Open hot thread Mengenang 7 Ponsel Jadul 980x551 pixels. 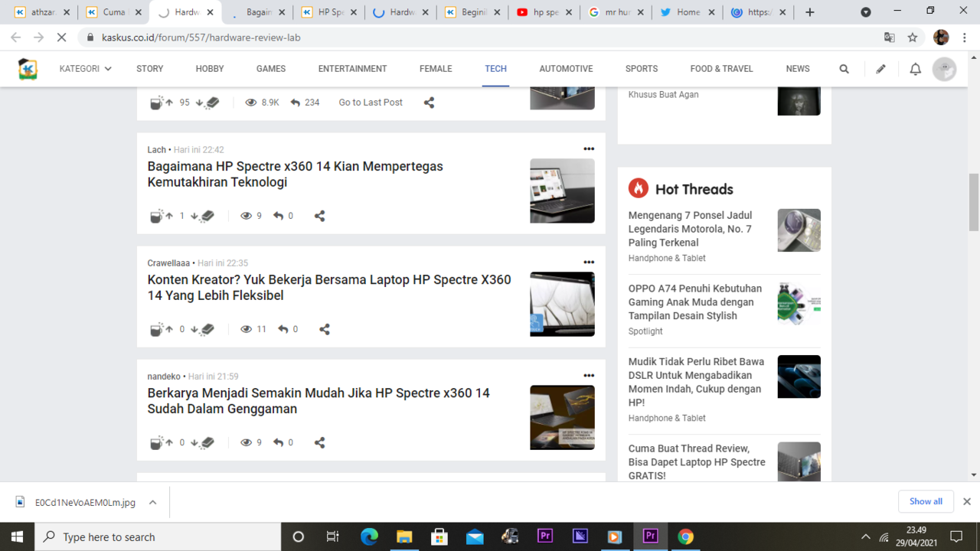point(691,229)
